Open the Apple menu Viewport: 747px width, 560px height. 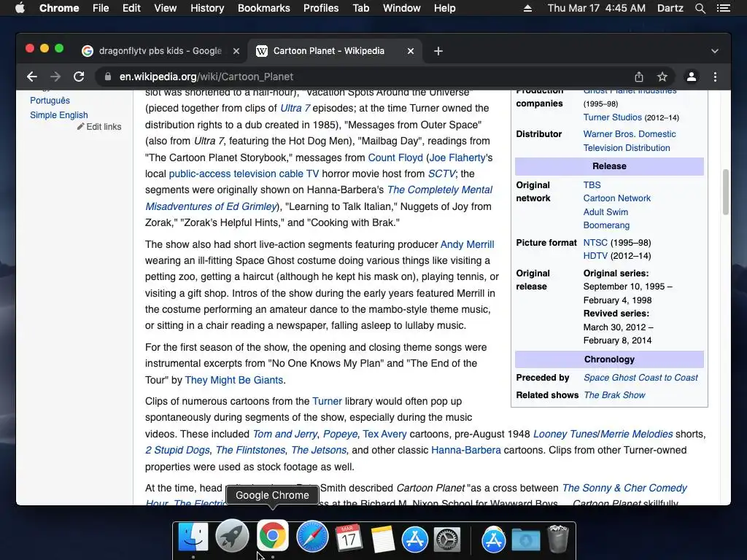pyautogui.click(x=20, y=8)
